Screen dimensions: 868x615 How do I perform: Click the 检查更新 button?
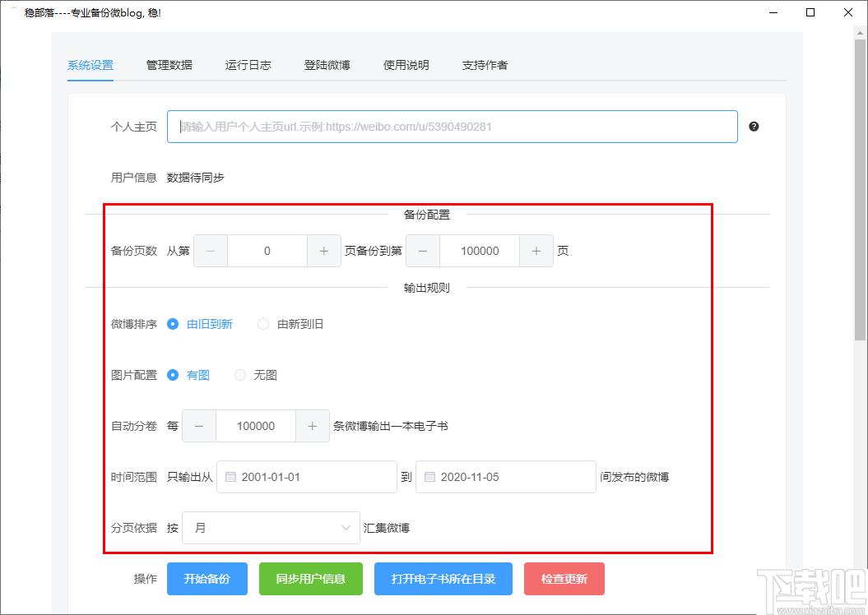pyautogui.click(x=564, y=579)
